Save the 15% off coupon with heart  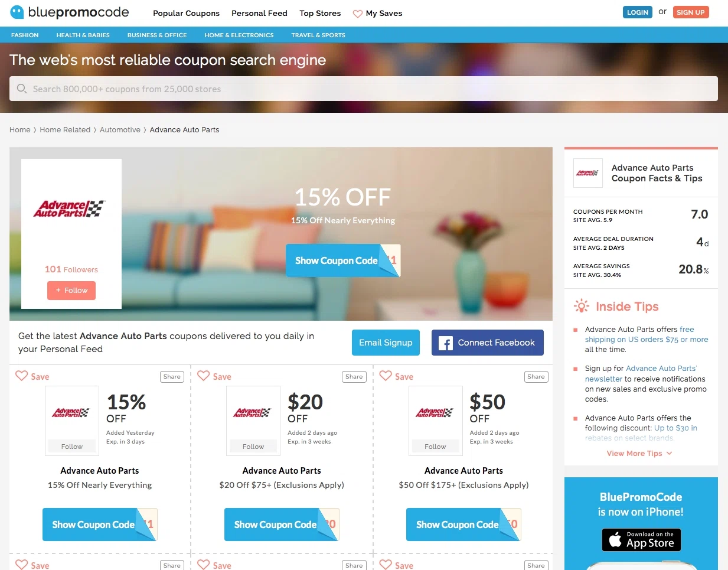tap(22, 376)
